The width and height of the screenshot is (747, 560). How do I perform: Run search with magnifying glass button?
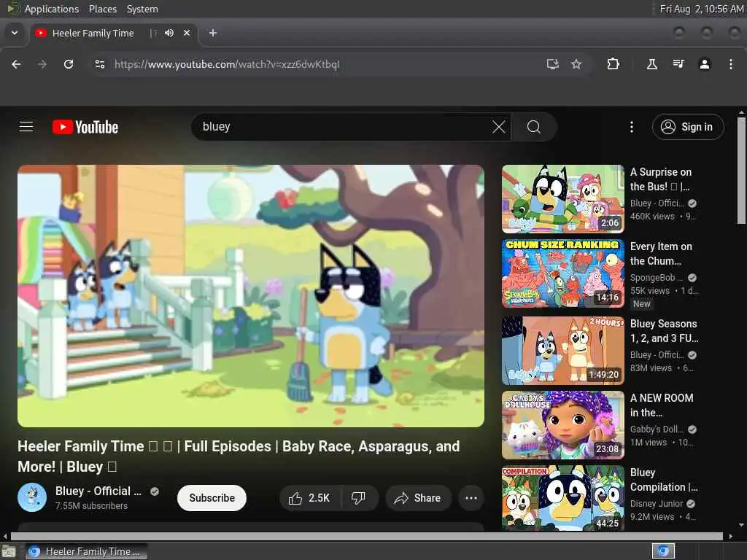pyautogui.click(x=533, y=127)
